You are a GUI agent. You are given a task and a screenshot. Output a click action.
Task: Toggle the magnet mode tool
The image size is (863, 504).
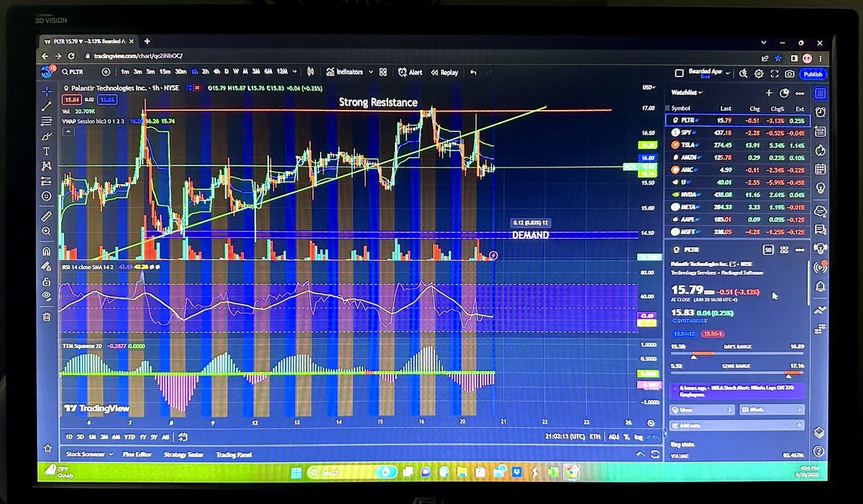(47, 252)
